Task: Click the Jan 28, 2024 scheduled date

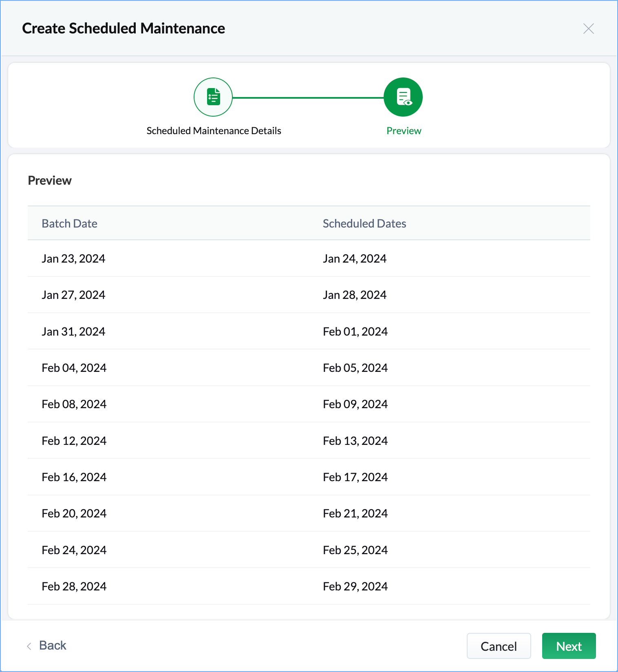Action: (354, 295)
